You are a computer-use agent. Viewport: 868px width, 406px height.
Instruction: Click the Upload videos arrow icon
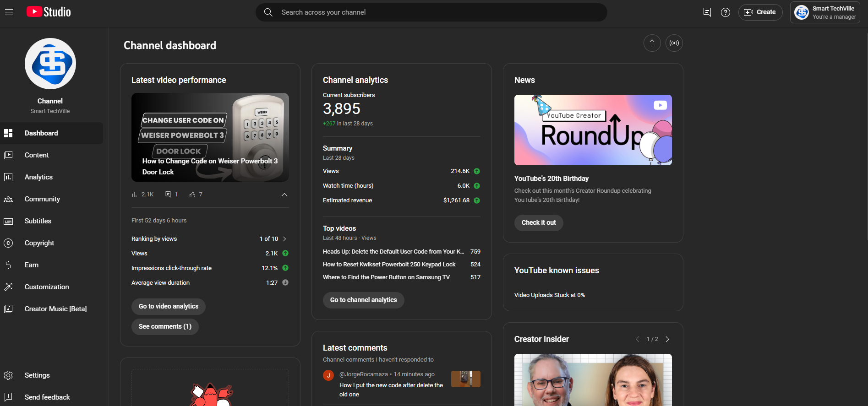652,43
